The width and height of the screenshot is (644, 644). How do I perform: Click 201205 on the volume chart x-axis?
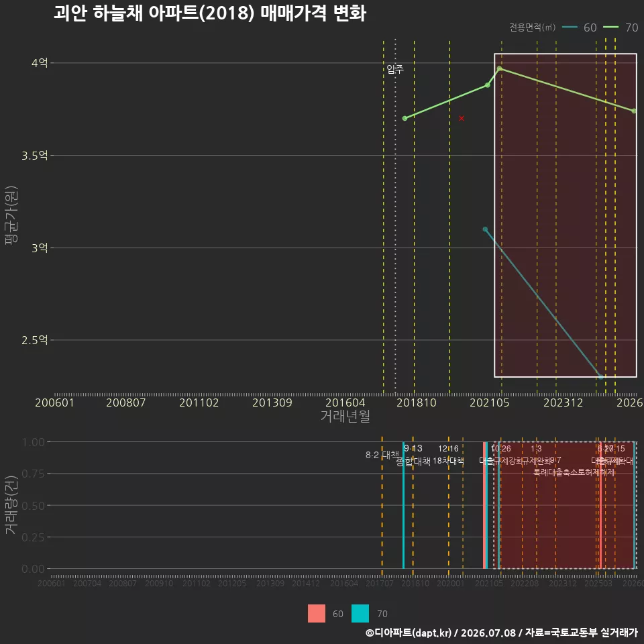pyautogui.click(x=232, y=583)
